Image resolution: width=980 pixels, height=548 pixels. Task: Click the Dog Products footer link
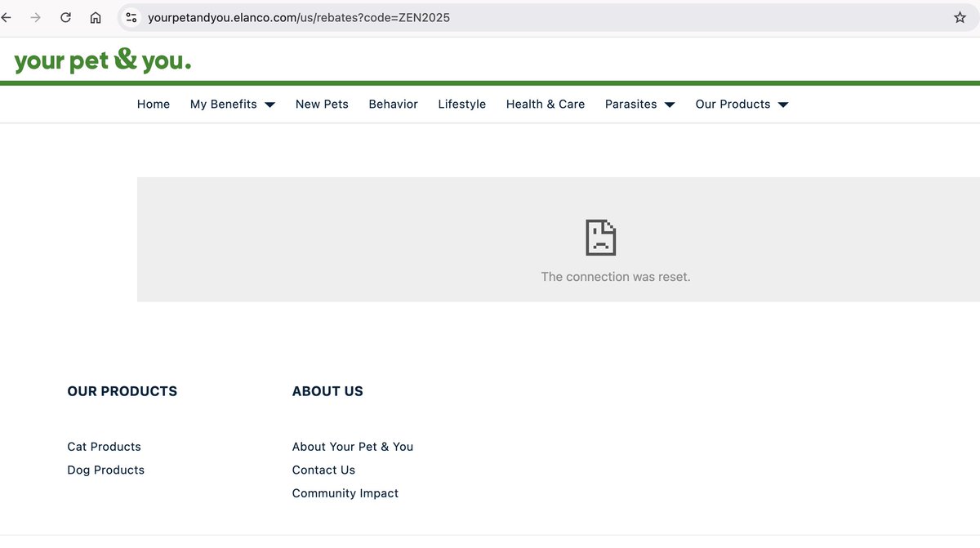(x=105, y=470)
